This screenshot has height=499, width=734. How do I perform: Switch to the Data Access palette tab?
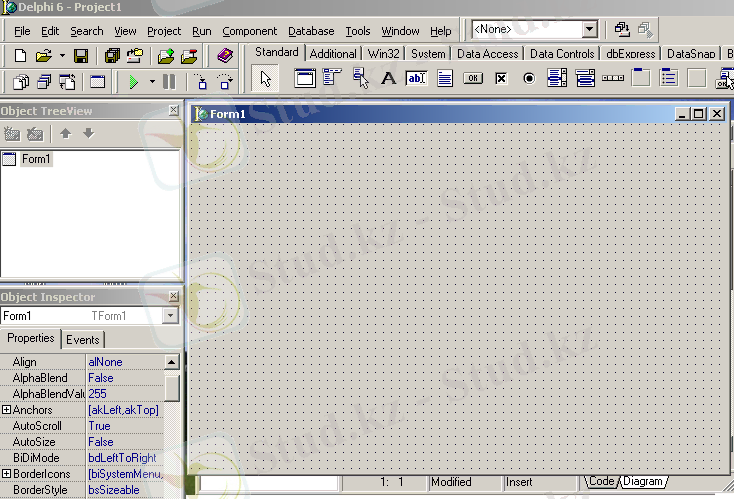(487, 54)
